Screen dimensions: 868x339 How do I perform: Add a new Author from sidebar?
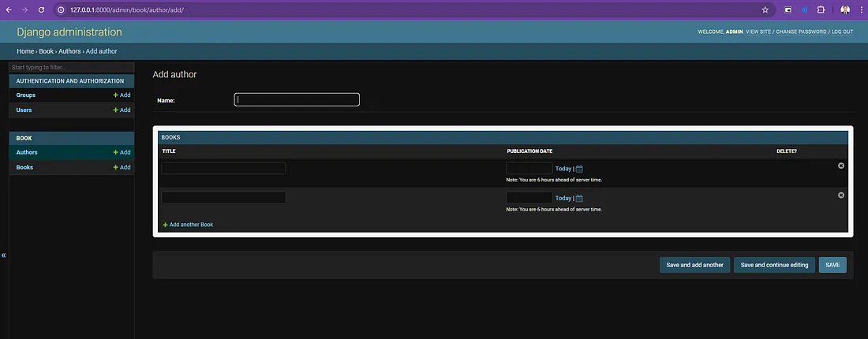[x=122, y=152]
